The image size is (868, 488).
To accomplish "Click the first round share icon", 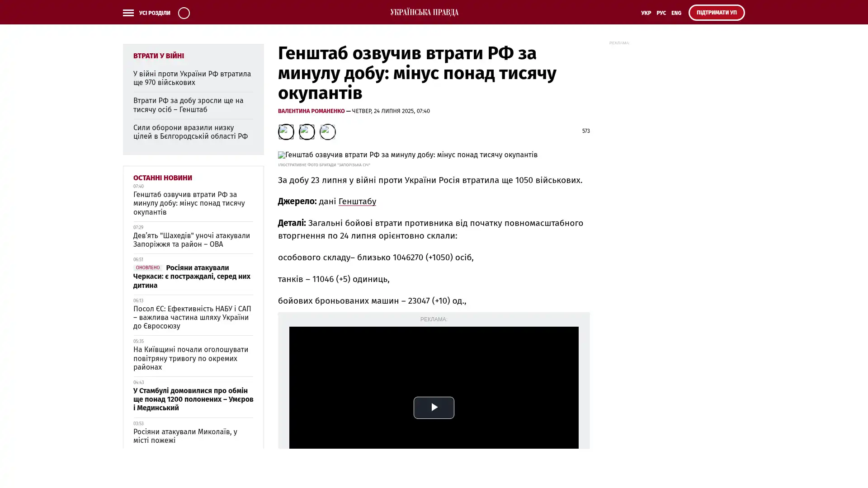I will [x=286, y=132].
